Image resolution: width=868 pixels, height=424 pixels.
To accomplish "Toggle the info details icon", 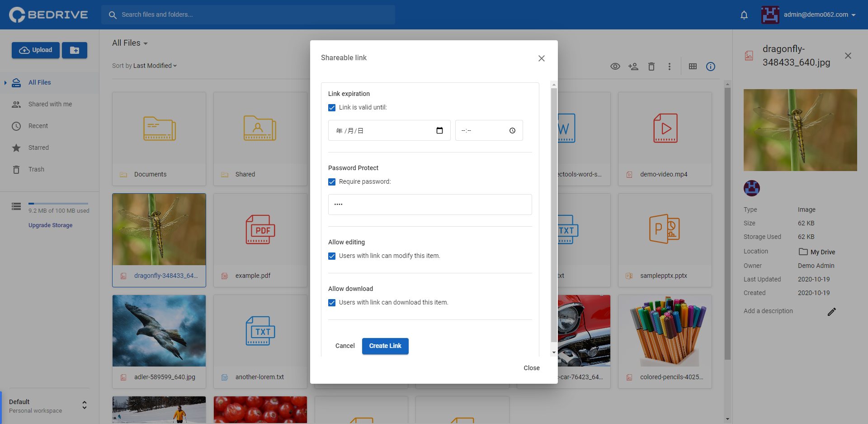I will click(711, 67).
